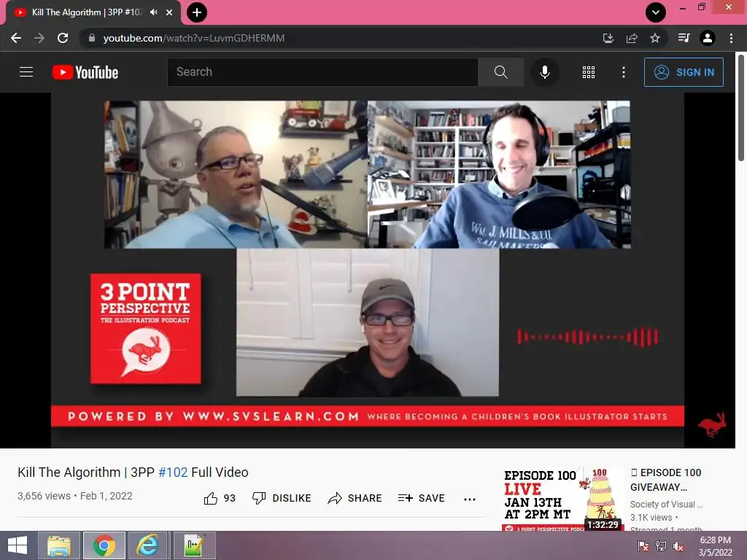Click the SAVE button

(x=421, y=498)
